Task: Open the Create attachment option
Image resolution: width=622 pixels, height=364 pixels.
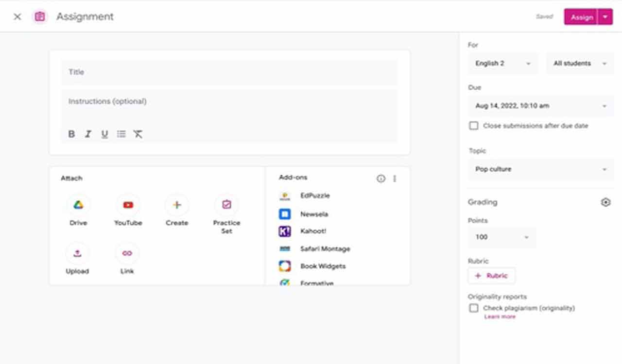Action: point(176,210)
